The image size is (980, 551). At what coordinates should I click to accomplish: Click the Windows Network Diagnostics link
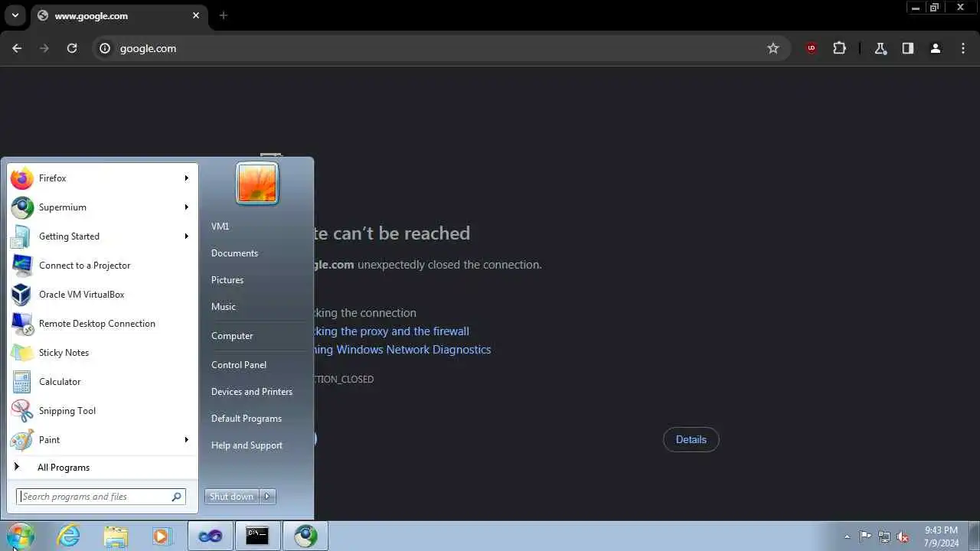pos(402,350)
